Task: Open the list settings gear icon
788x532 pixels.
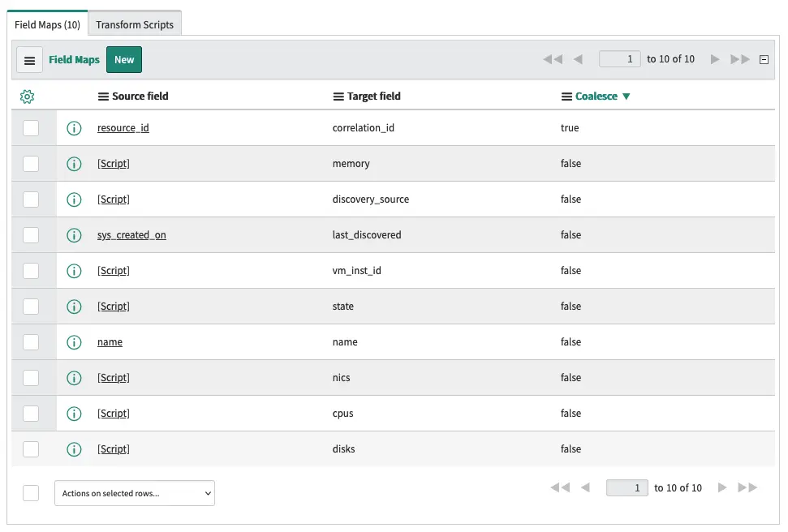Action: [27, 97]
